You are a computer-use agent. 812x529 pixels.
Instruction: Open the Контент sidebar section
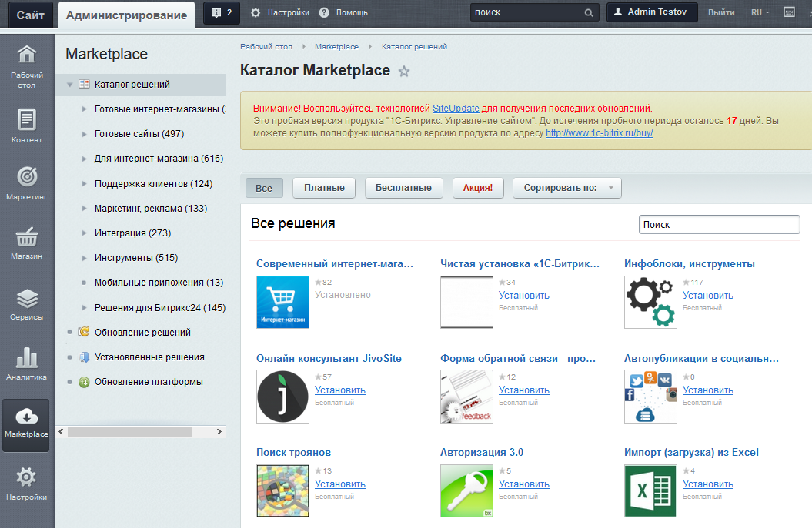coord(27,126)
